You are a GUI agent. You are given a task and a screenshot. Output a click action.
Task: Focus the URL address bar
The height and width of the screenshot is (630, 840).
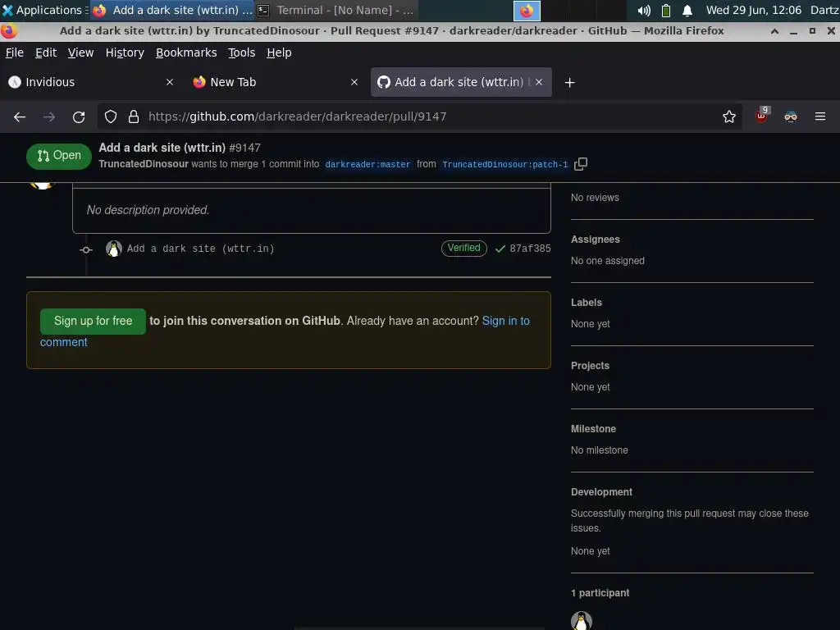[419, 116]
